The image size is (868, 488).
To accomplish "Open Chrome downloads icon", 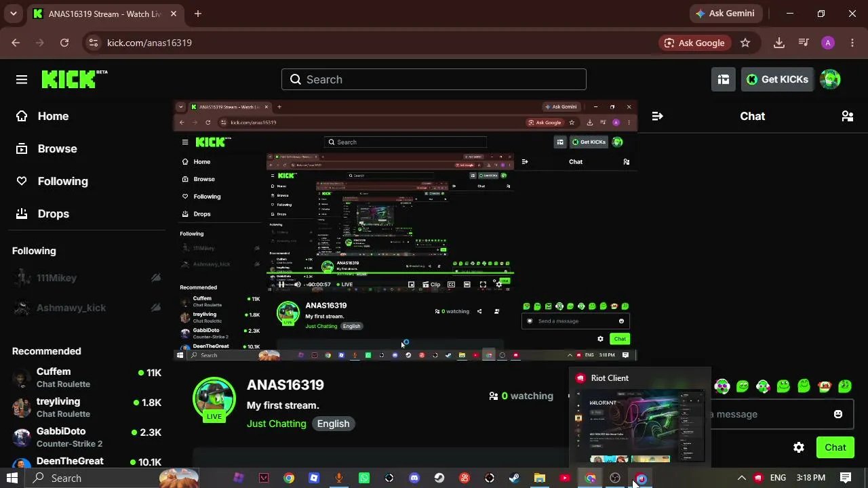I will (x=779, y=43).
